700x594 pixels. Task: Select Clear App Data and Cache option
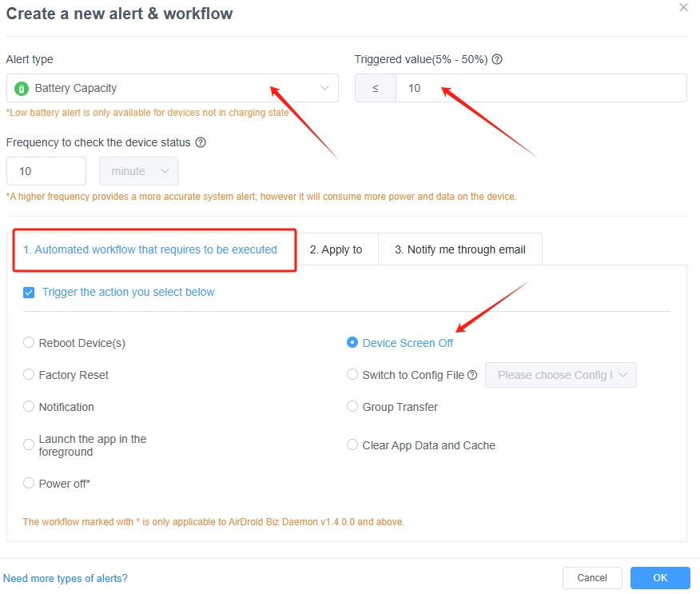pyautogui.click(x=352, y=445)
